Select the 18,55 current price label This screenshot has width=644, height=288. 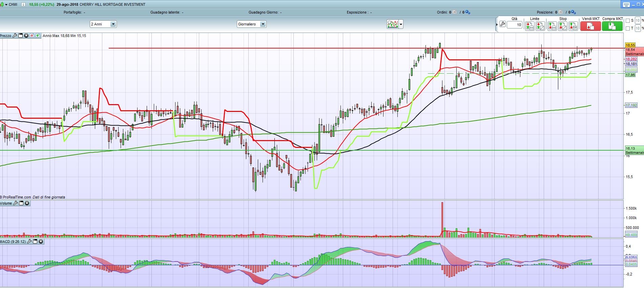tap(630, 45)
